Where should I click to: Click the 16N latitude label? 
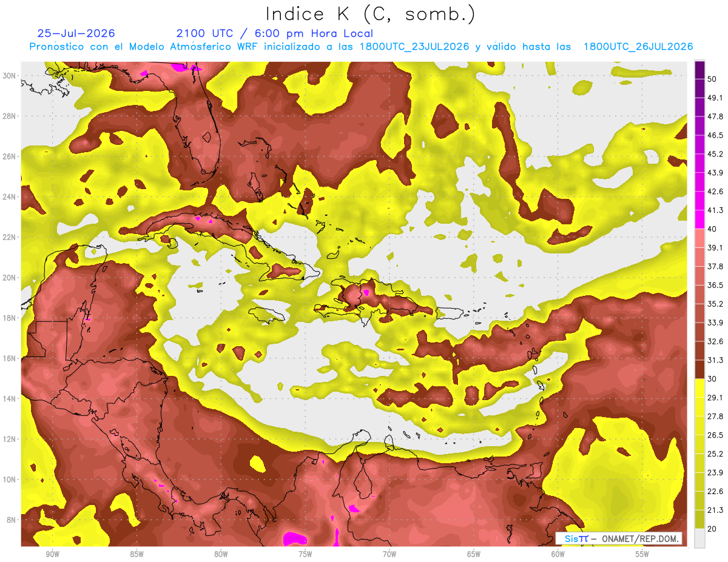[x=10, y=358]
